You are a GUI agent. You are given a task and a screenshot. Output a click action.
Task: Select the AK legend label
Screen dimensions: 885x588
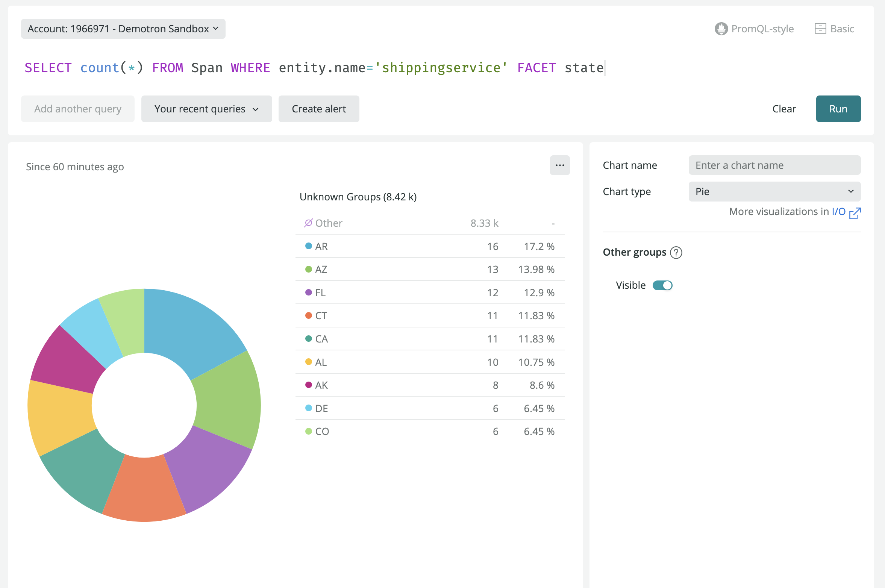[x=321, y=385]
